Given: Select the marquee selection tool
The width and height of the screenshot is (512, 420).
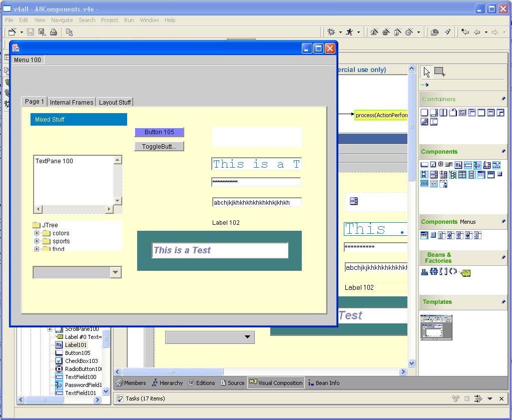Looking at the screenshot, I should click(439, 72).
